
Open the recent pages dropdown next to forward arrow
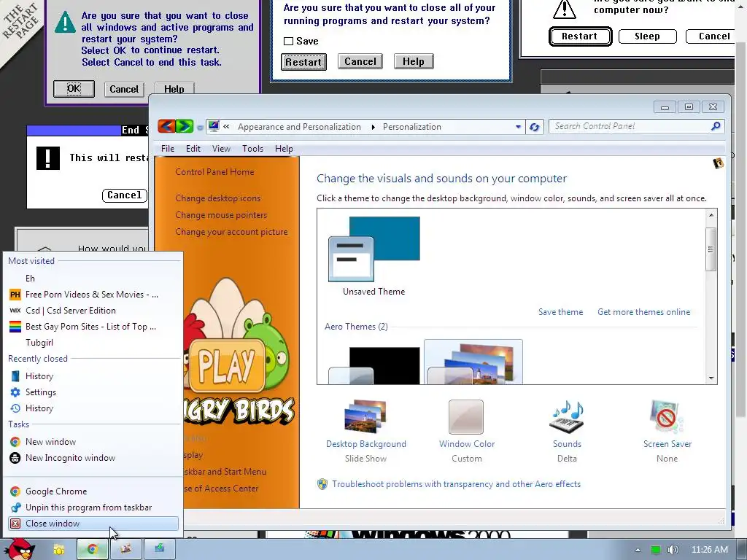tap(200, 127)
